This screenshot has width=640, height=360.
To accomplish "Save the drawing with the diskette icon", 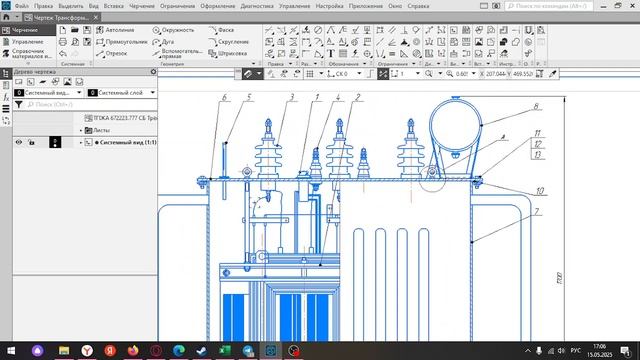I will click(x=87, y=30).
